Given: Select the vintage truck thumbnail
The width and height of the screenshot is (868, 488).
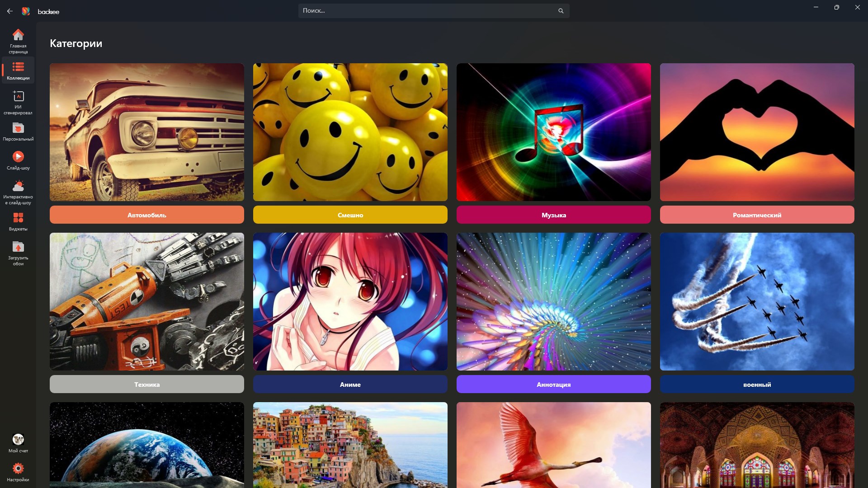Looking at the screenshot, I should click(x=147, y=132).
